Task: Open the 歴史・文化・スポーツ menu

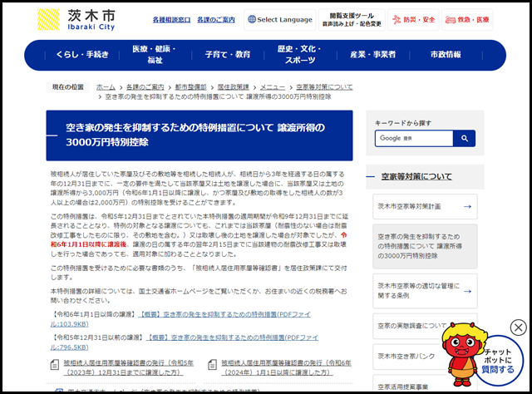Action: tap(300, 55)
